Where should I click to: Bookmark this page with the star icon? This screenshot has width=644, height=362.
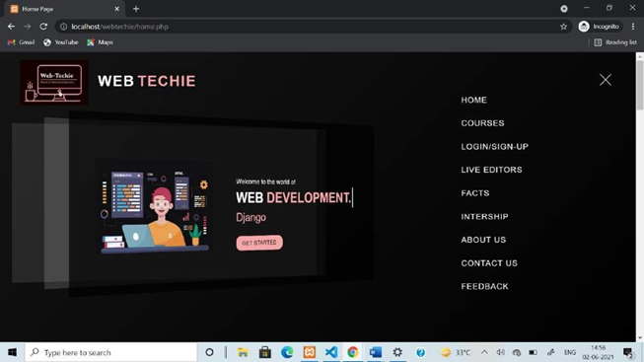pos(563,27)
